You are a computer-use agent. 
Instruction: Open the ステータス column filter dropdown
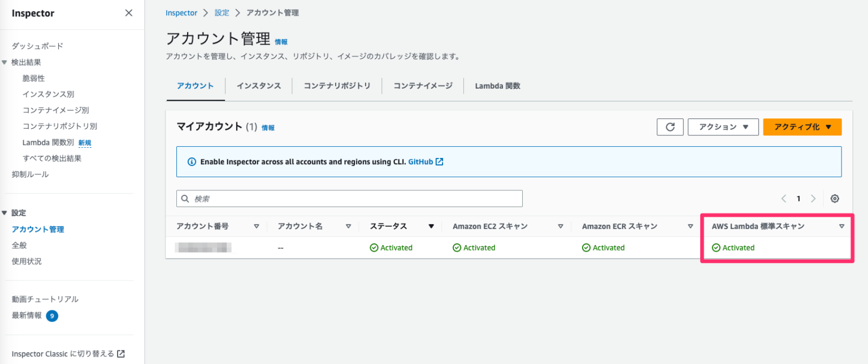tap(431, 226)
